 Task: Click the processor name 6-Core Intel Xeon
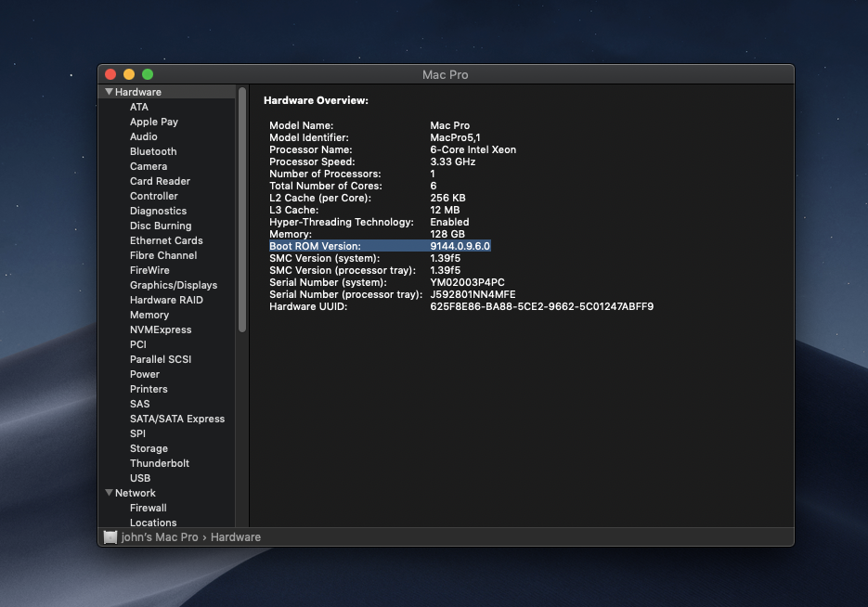tap(473, 150)
